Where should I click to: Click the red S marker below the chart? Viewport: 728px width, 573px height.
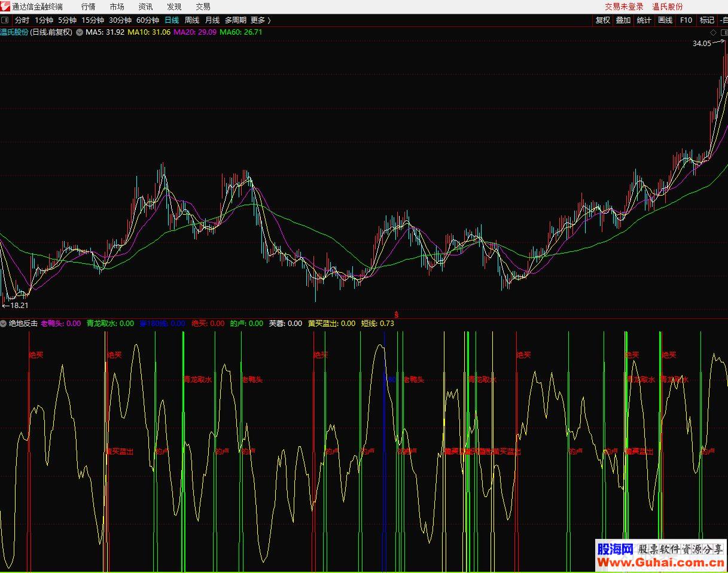click(x=396, y=315)
